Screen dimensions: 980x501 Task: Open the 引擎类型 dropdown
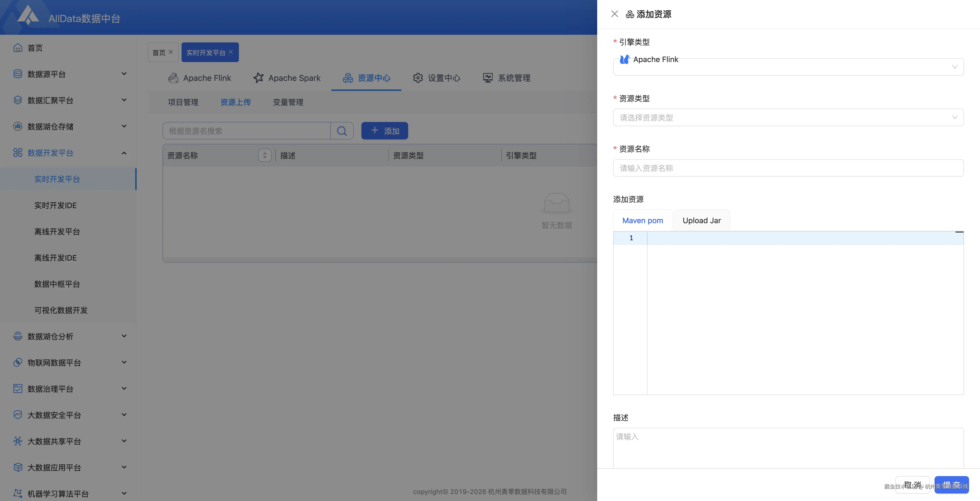tap(788, 66)
